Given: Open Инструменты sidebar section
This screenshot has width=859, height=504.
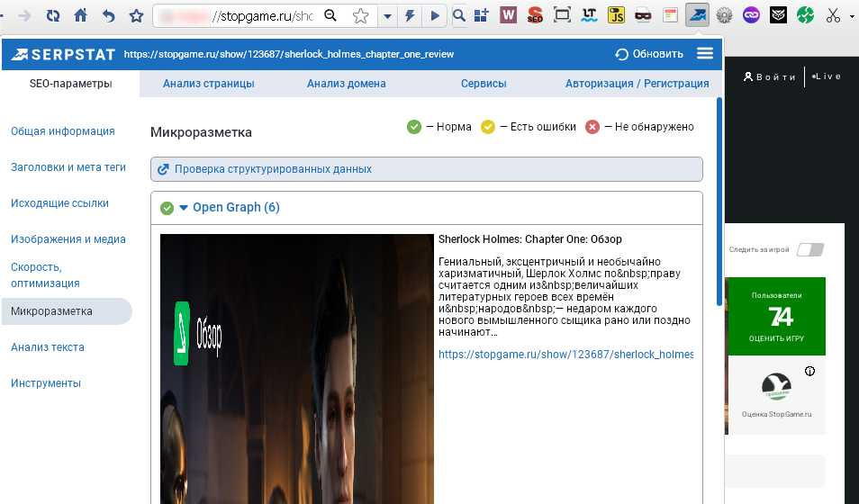Looking at the screenshot, I should click(45, 382).
